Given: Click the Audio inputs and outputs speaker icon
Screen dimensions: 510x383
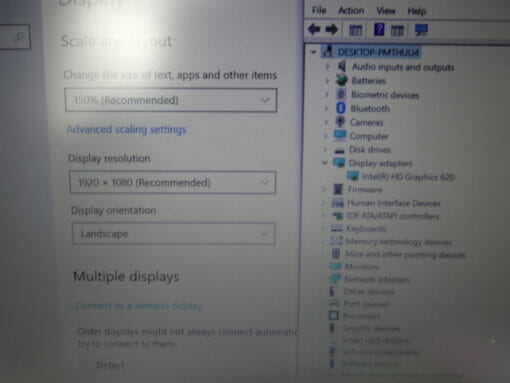Looking at the screenshot, I should coord(342,66).
